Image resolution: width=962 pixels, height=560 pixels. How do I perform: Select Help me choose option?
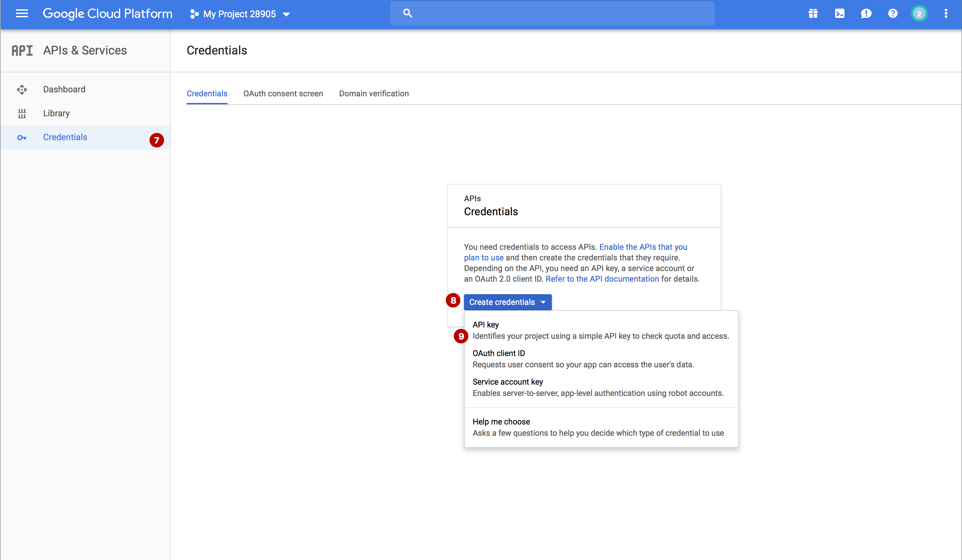point(601,427)
